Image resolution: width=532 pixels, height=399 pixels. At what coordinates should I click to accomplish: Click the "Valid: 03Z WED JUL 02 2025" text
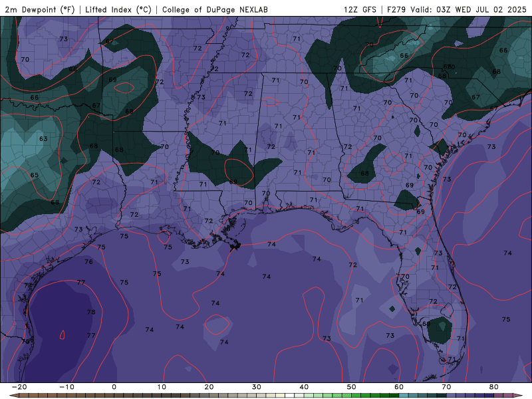coord(468,9)
